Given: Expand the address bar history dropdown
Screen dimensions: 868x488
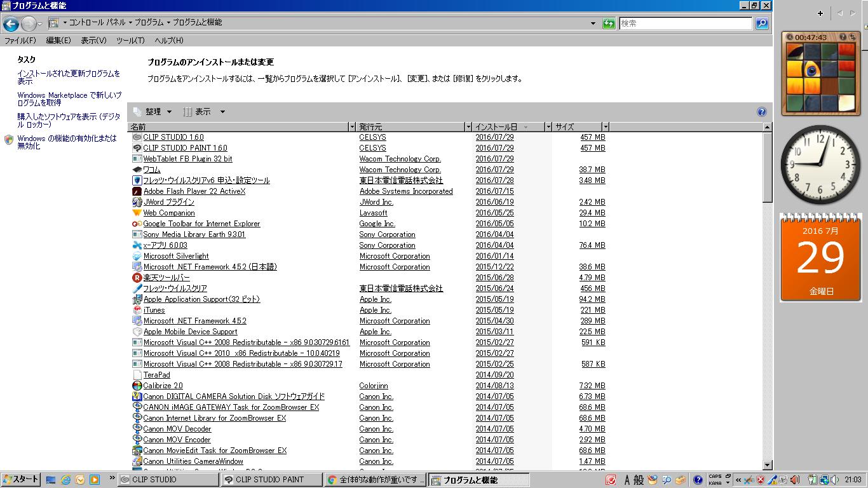Looking at the screenshot, I should point(593,24).
